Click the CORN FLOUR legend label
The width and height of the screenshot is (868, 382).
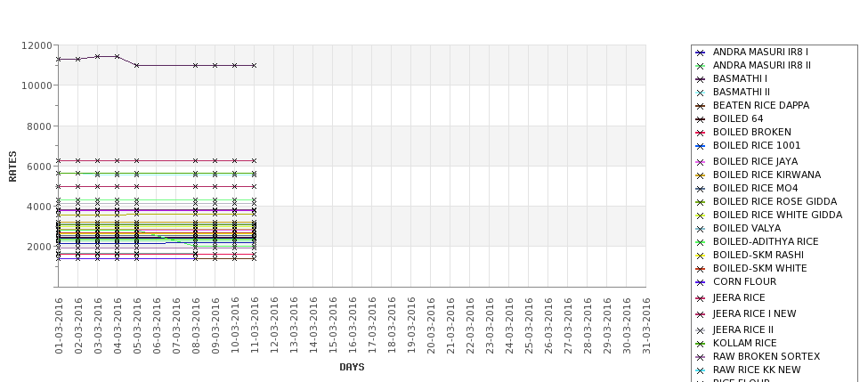tap(744, 281)
